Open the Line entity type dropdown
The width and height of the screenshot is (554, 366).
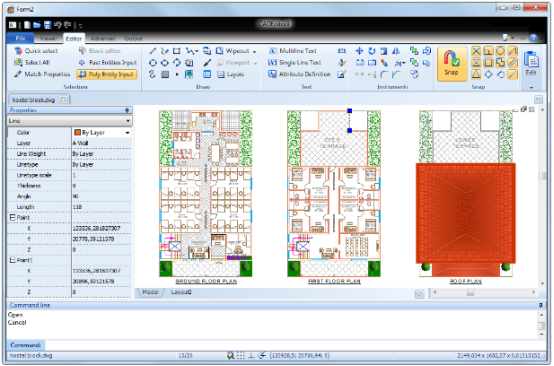click(70, 121)
